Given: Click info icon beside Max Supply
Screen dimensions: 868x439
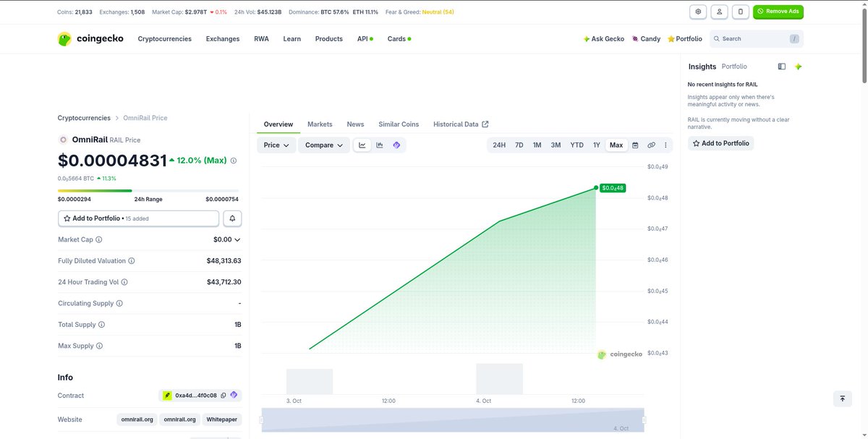Looking at the screenshot, I should pos(99,346).
